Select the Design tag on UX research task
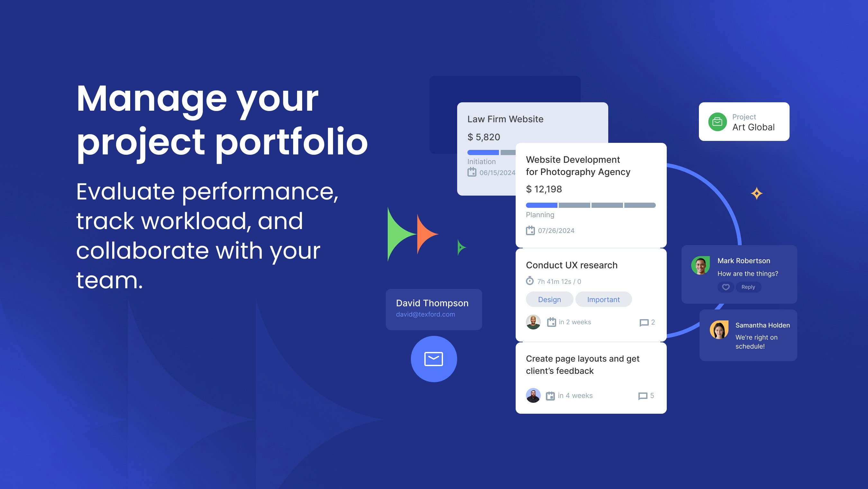 pos(549,299)
